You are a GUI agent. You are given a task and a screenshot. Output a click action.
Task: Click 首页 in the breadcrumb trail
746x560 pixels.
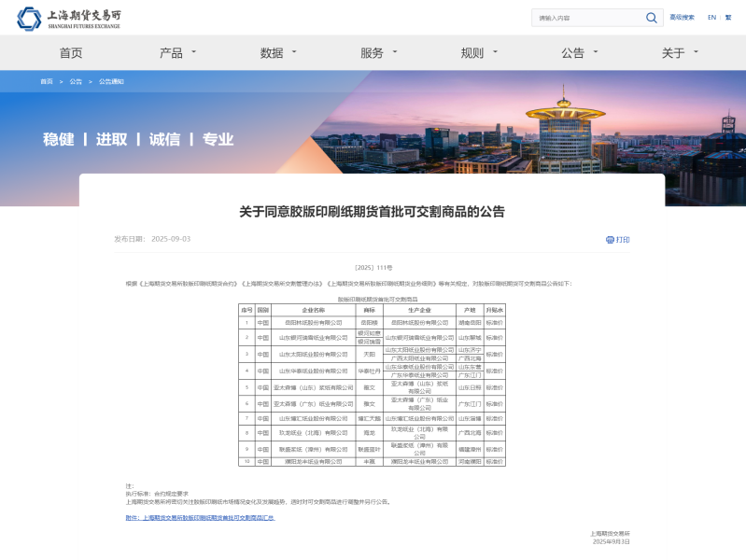pyautogui.click(x=47, y=82)
